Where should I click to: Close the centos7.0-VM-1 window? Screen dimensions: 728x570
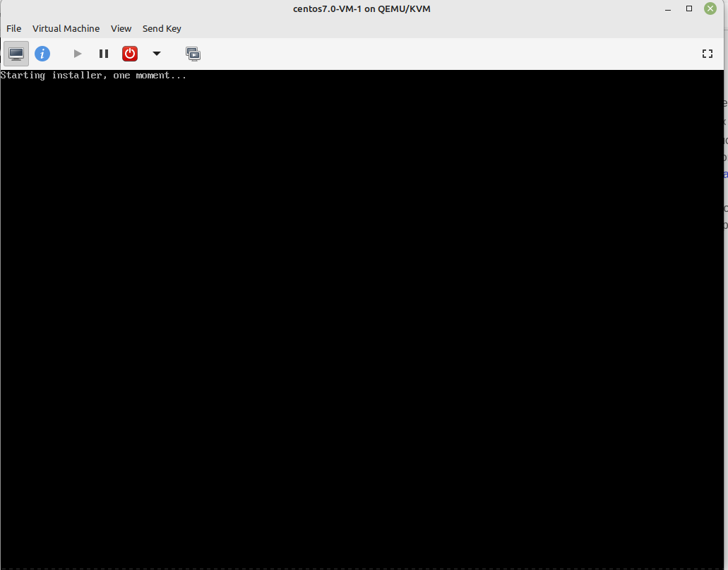[x=710, y=8]
